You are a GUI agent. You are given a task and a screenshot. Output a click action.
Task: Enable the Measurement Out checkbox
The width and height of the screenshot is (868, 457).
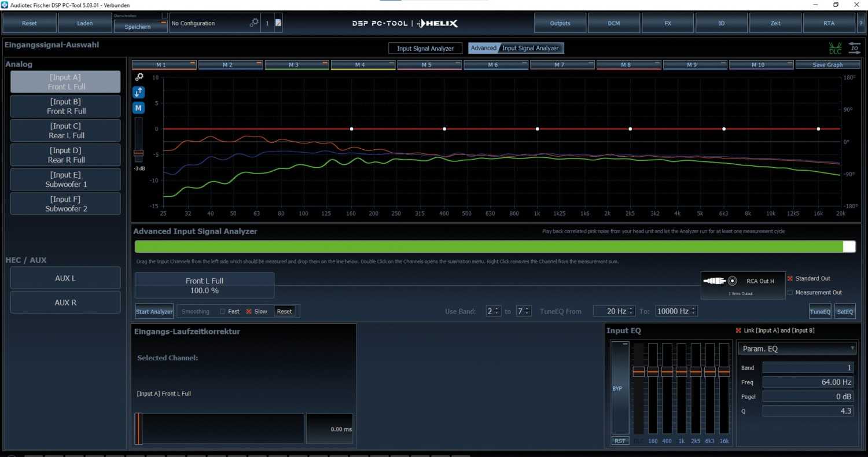click(x=790, y=292)
